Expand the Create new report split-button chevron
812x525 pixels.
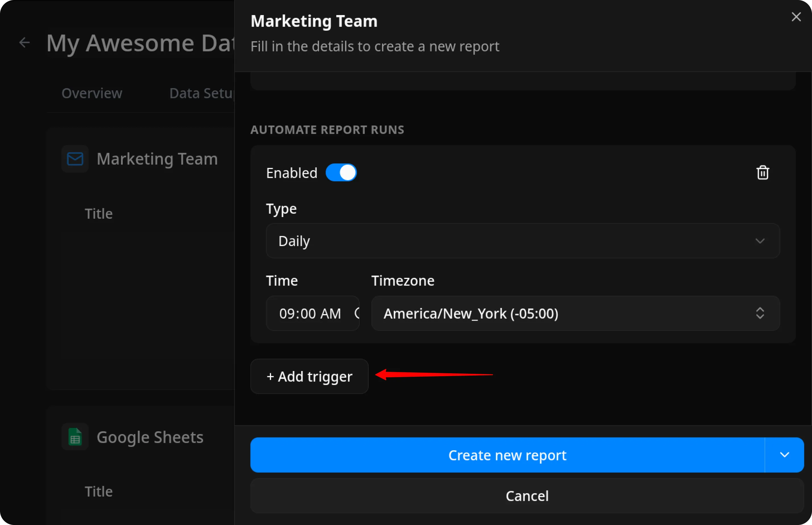pos(785,455)
